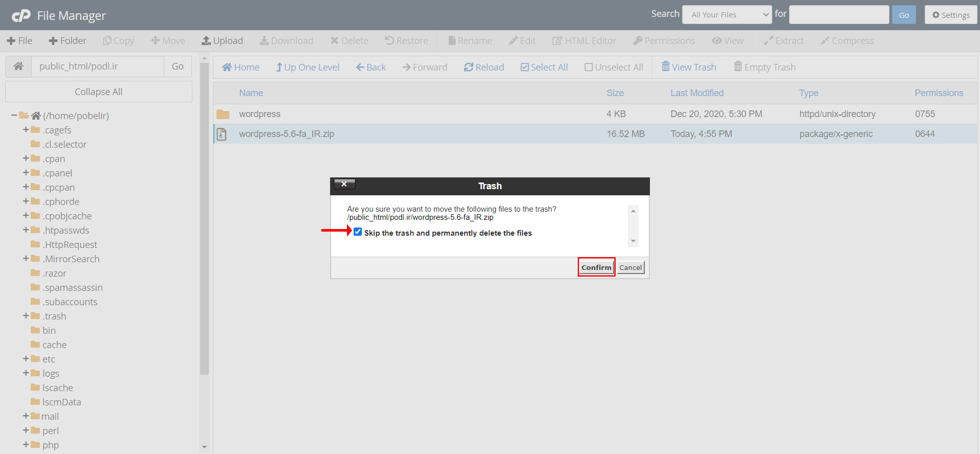The image size is (980, 454).
Task: Toggle Skip the trash checkbox
Action: [358, 232]
